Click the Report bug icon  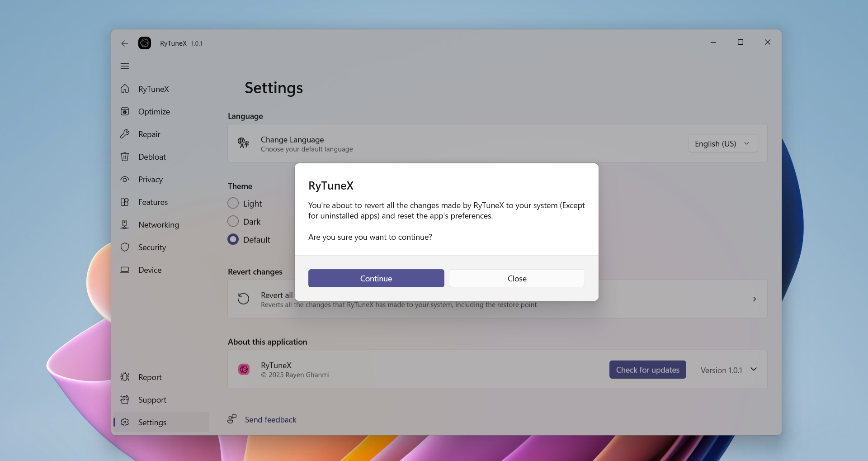point(125,377)
